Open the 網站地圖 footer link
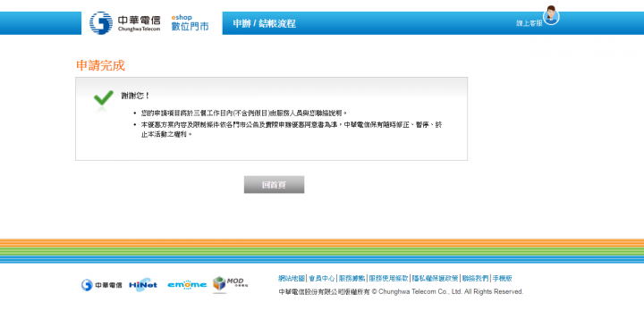Screen dimensions: 644x336 [x=292, y=278]
